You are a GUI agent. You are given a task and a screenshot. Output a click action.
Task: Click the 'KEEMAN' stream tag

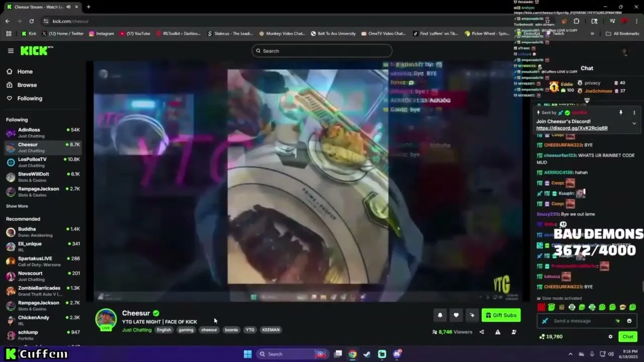[x=271, y=330]
